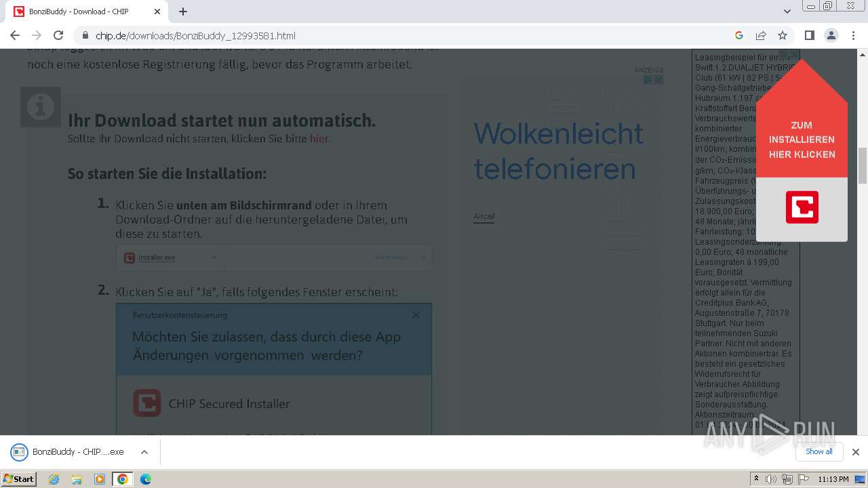Click 'hier' link to restart download

(x=319, y=139)
